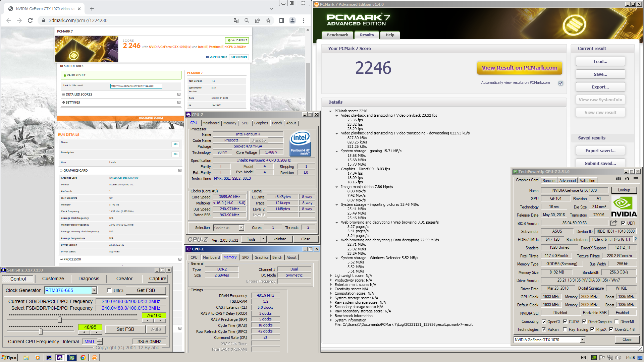
Task: Expand DETAILED SCORES section on 3dmark page
Action: pos(179,94)
